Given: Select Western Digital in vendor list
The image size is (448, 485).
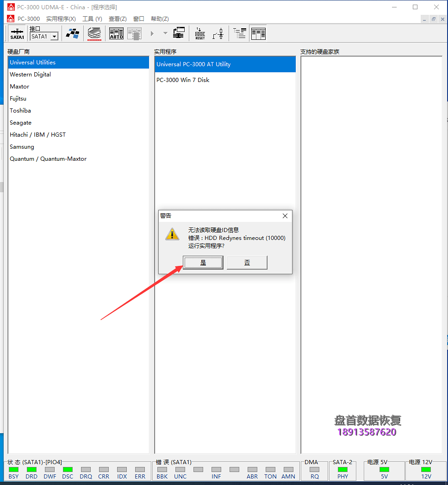Looking at the screenshot, I should pyautogui.click(x=79, y=75).
